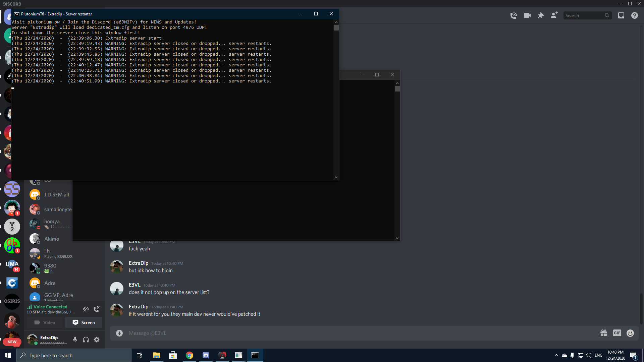Open the samalionyte direct message

click(x=58, y=209)
